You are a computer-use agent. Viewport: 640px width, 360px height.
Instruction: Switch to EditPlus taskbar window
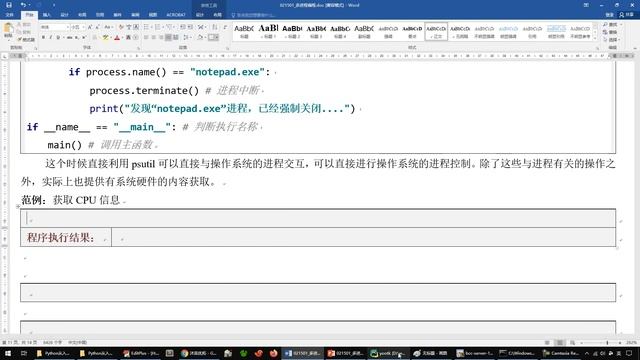click(141, 353)
